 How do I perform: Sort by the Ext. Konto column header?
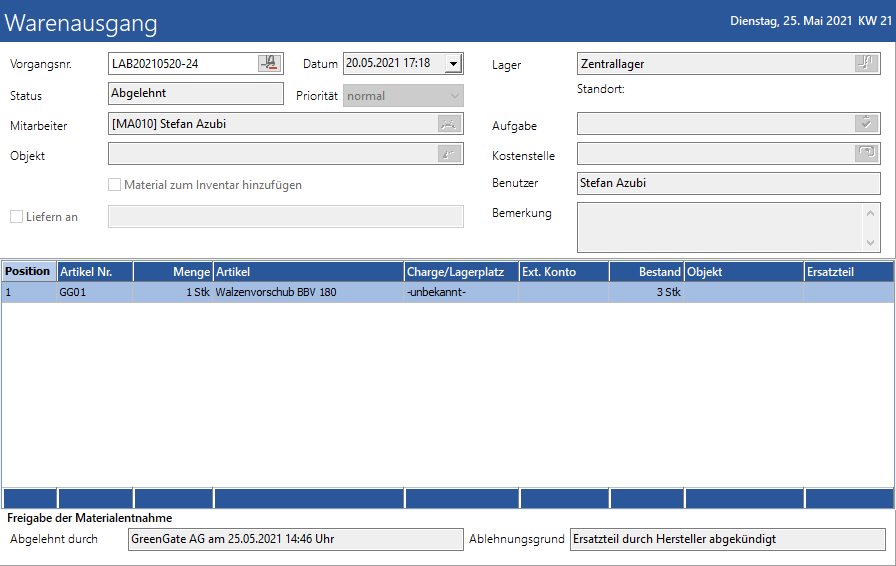tap(565, 272)
